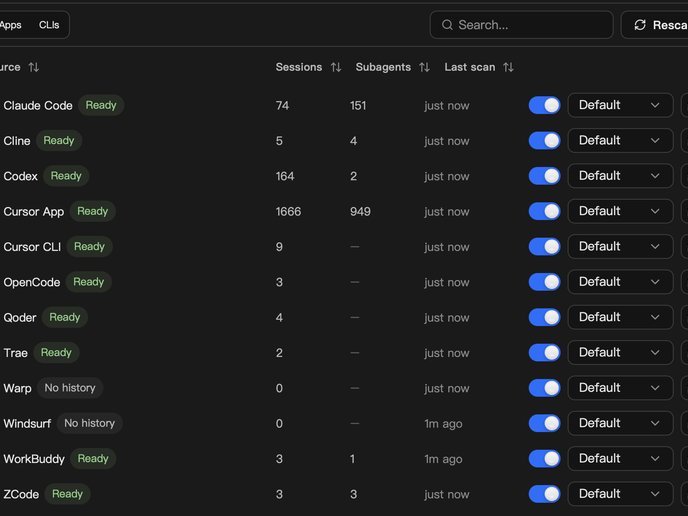Toggle the Cursor CLI source off

[x=545, y=247]
